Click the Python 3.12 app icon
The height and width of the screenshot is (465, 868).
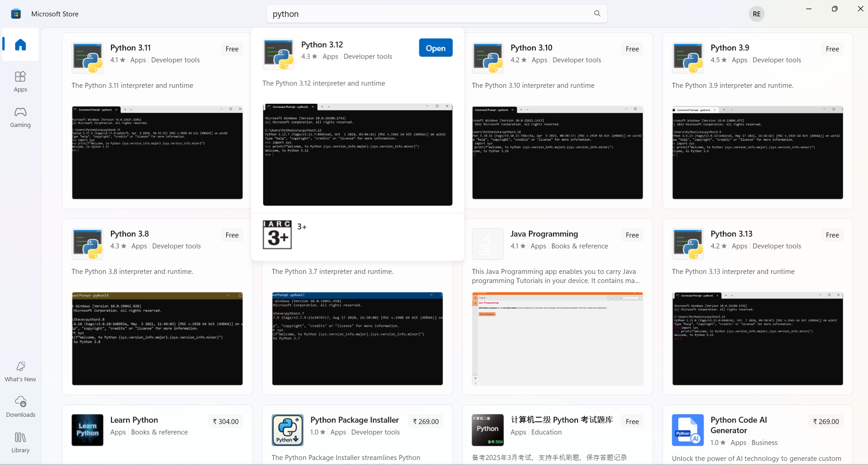click(278, 54)
